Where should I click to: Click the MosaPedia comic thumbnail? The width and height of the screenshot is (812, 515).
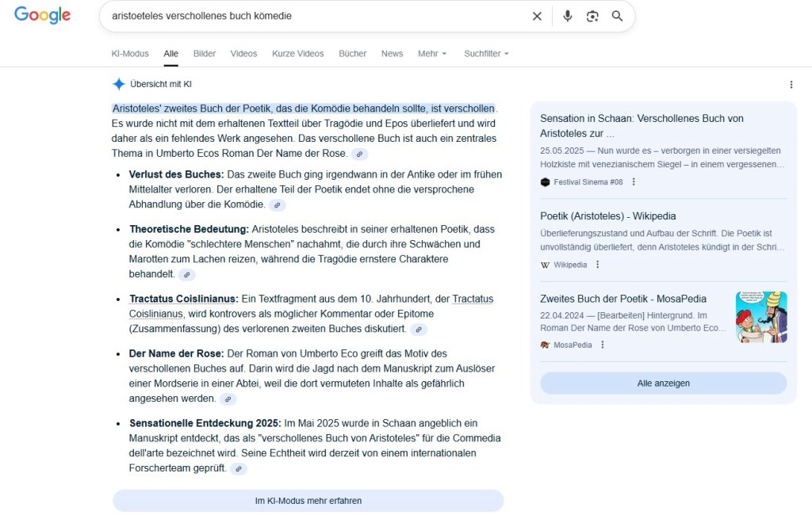[x=761, y=317]
